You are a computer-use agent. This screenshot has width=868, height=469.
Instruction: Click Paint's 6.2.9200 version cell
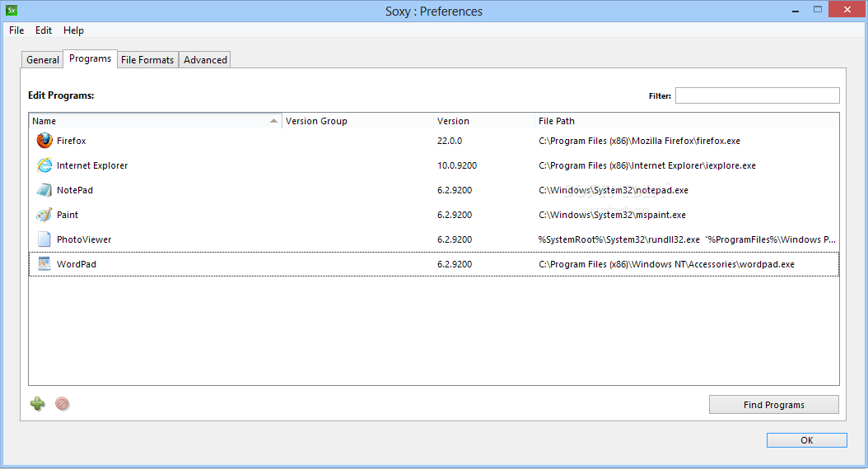pos(455,215)
